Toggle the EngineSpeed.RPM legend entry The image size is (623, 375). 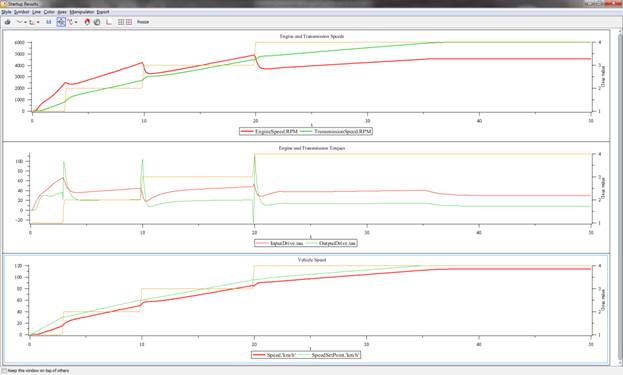(269, 131)
